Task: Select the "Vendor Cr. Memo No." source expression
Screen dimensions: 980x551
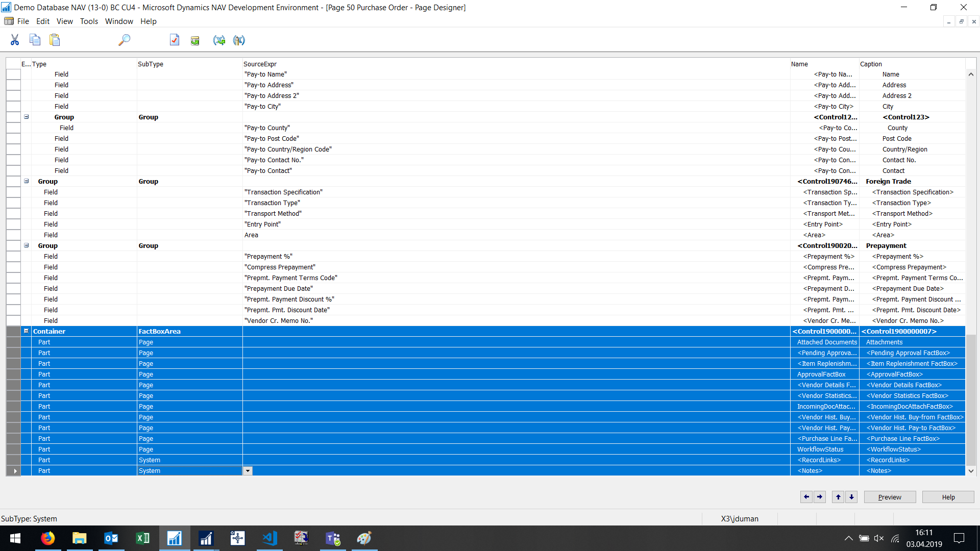Action: (x=516, y=321)
